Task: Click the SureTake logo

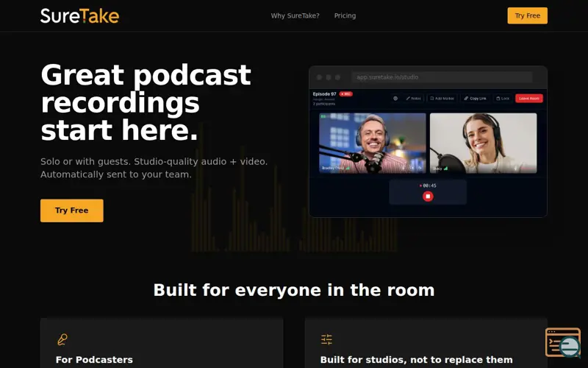Action: 79,15
